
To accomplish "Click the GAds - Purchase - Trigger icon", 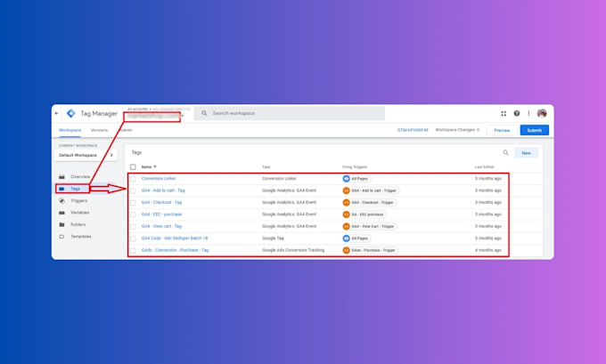I will click(347, 250).
